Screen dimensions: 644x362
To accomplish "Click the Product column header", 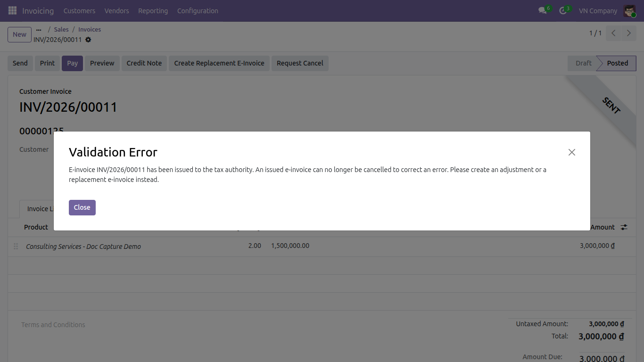I will 36,227.
